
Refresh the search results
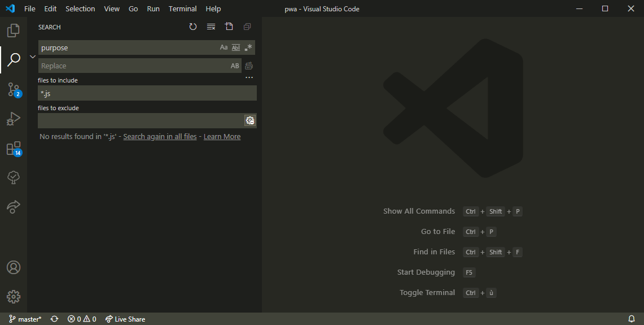point(192,27)
